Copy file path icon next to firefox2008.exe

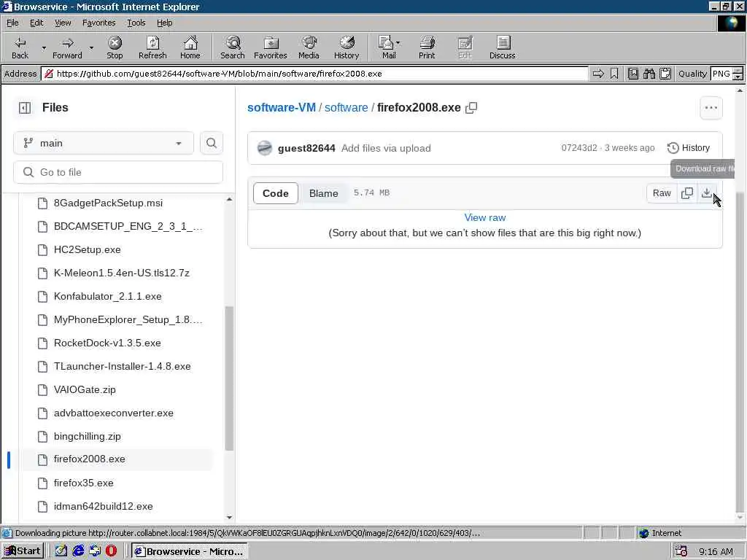[471, 108]
